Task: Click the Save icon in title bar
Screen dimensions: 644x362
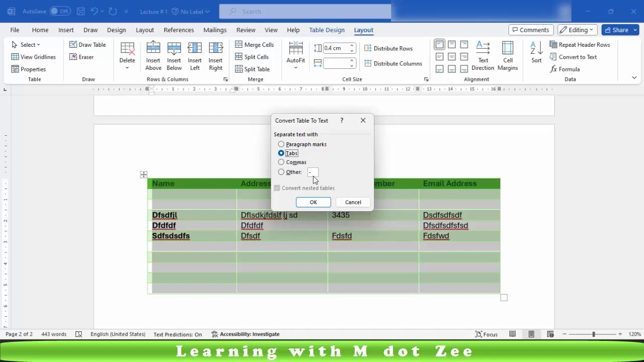Action: (x=80, y=11)
